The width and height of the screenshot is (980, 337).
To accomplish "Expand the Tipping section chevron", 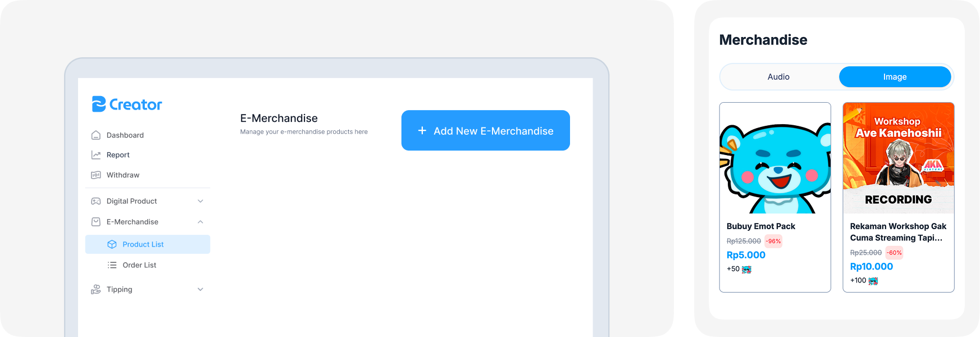I will pos(200,289).
